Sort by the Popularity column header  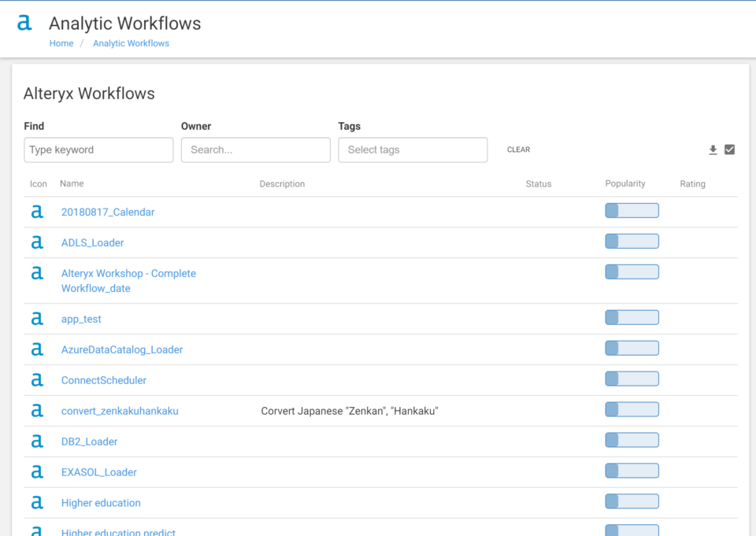(x=624, y=183)
